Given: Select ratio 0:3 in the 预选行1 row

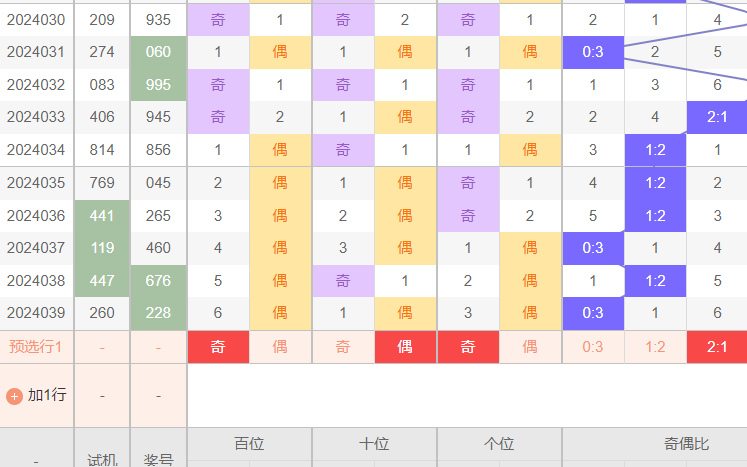Looking at the screenshot, I should [593, 347].
